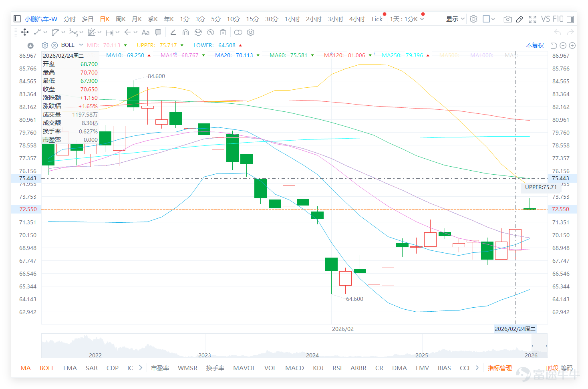
Task: Select the trend line drawing tool
Action: pos(37,32)
